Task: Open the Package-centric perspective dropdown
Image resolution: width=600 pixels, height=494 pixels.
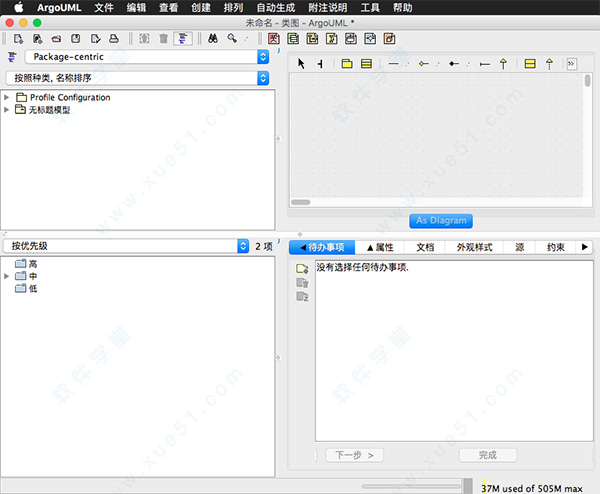Action: [147, 57]
